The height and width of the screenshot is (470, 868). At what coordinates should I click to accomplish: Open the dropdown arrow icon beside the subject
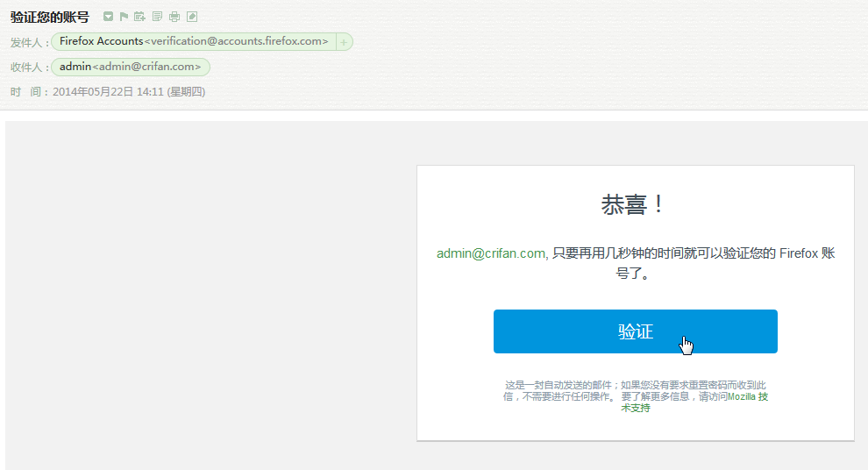click(109, 17)
